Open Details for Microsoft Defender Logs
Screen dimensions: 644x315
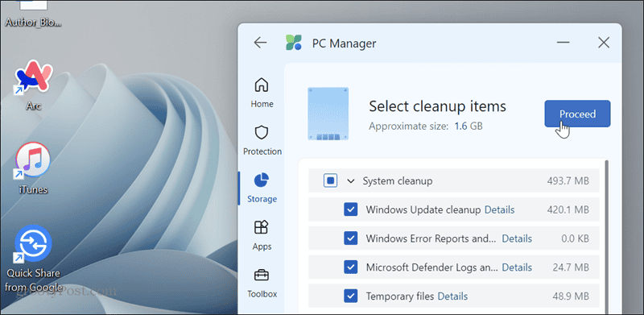pos(517,267)
